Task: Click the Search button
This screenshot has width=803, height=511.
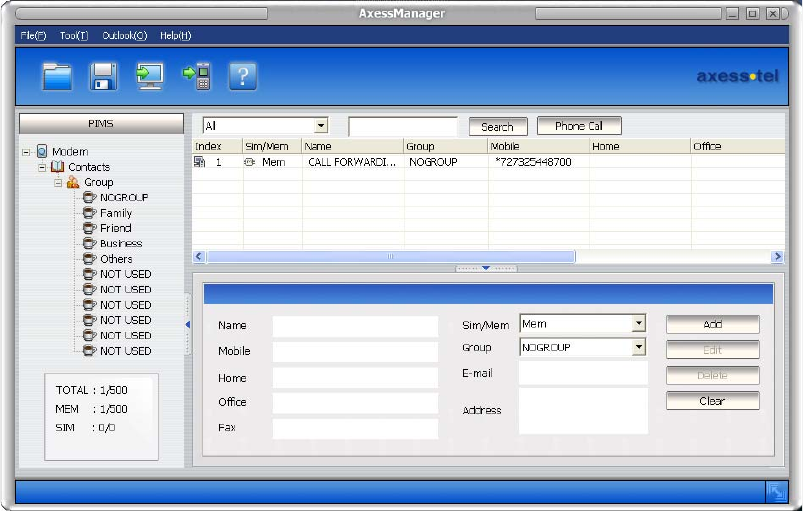Action: pyautogui.click(x=498, y=126)
